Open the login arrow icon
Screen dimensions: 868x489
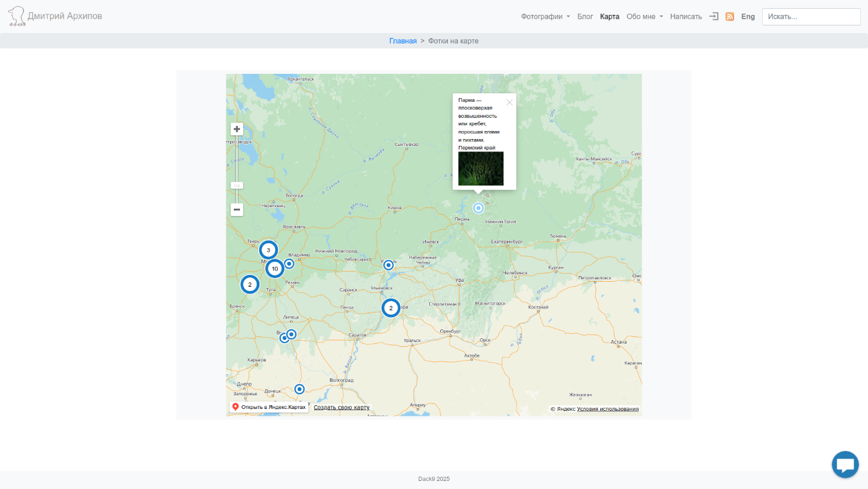pos(714,17)
